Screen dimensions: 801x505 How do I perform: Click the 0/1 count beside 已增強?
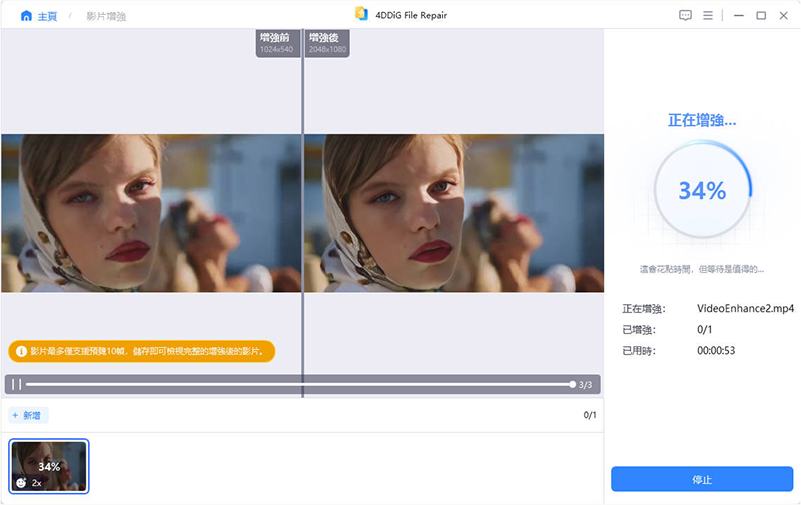click(x=704, y=329)
